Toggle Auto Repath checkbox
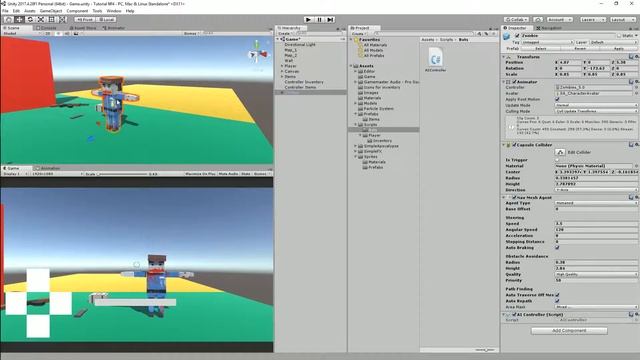This screenshot has height=360, width=640. coord(557,301)
